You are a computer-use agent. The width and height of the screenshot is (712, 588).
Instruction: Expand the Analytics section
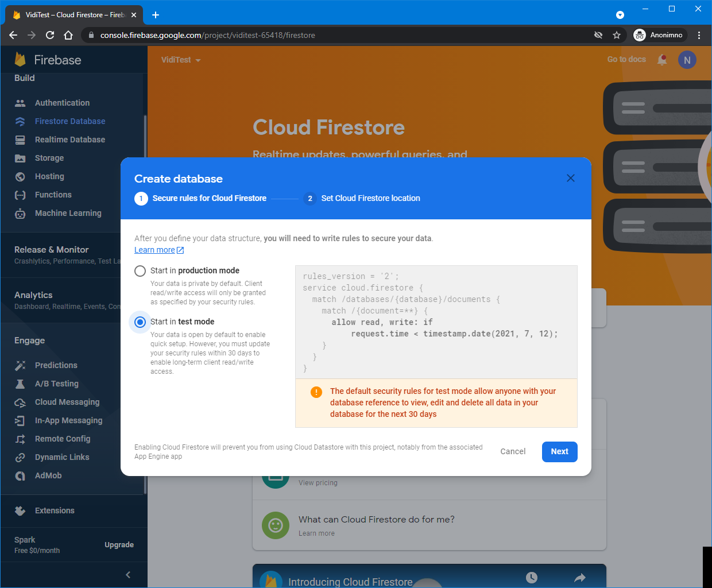(x=67, y=300)
